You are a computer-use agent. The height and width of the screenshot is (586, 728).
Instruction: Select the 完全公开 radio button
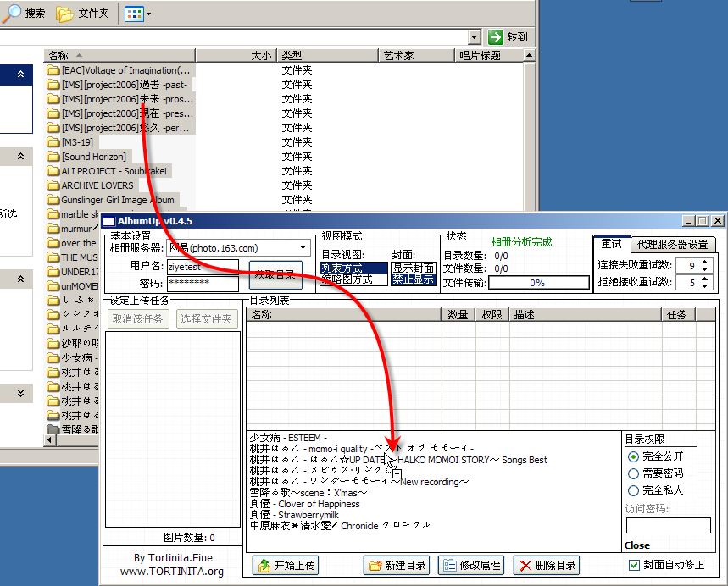(x=633, y=456)
